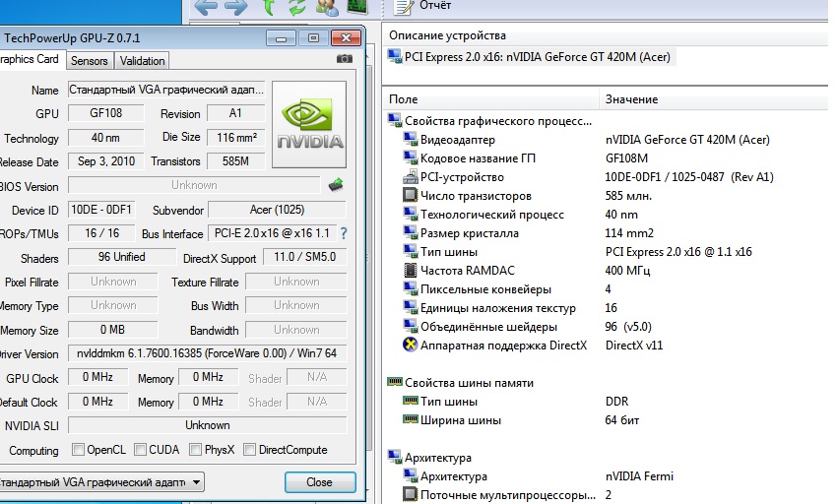837x504 pixels.
Task: Switch to the Sensors tab
Action: (90, 60)
